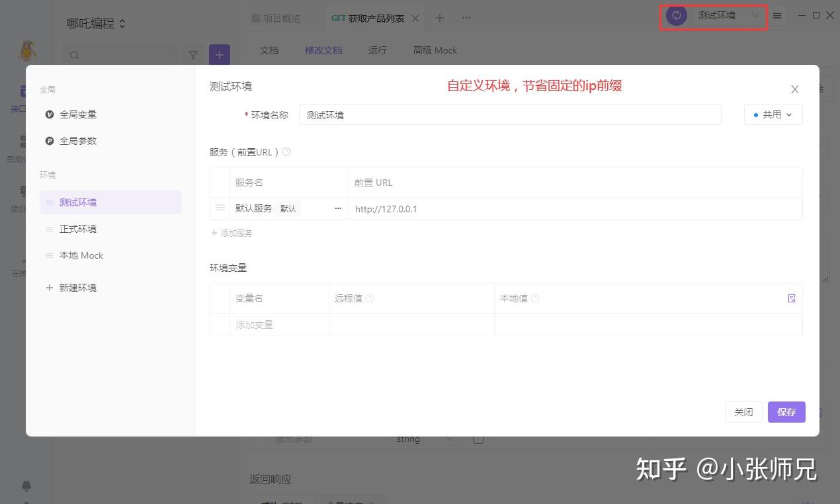Click the notification bell icon
Viewport: 840px width, 504px height.
[26, 485]
